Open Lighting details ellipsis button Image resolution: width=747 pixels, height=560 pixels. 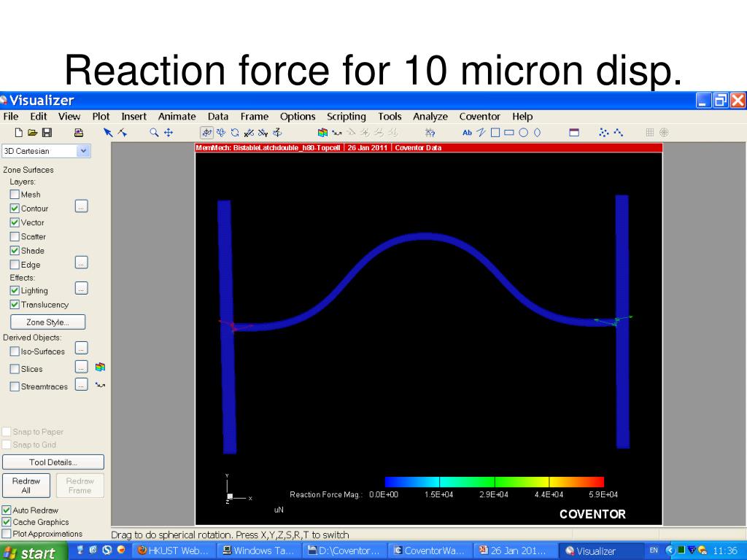[82, 289]
